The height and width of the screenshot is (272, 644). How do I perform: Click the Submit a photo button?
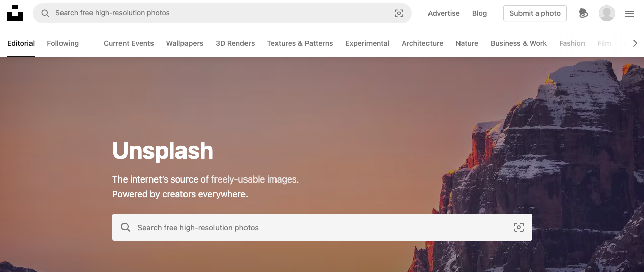[x=535, y=13]
